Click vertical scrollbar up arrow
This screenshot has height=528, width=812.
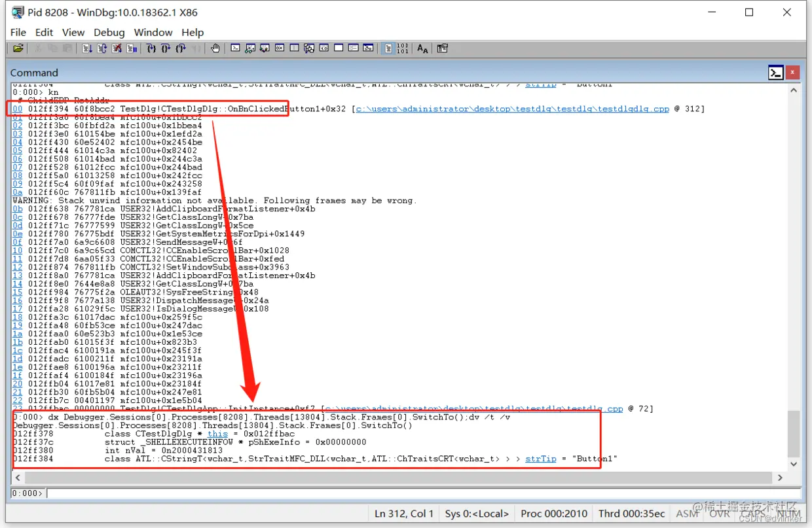794,90
